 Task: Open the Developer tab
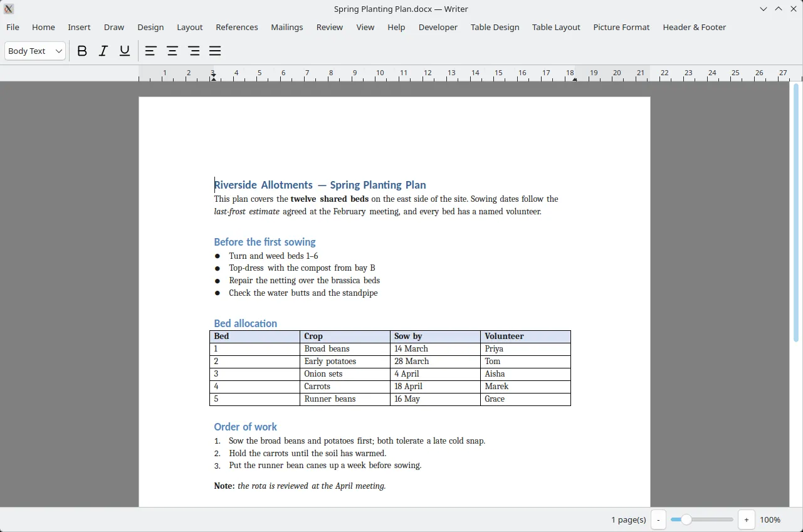pyautogui.click(x=438, y=28)
